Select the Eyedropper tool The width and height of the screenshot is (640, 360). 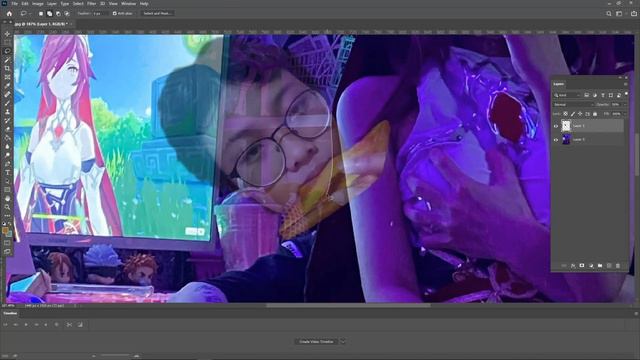[7, 85]
